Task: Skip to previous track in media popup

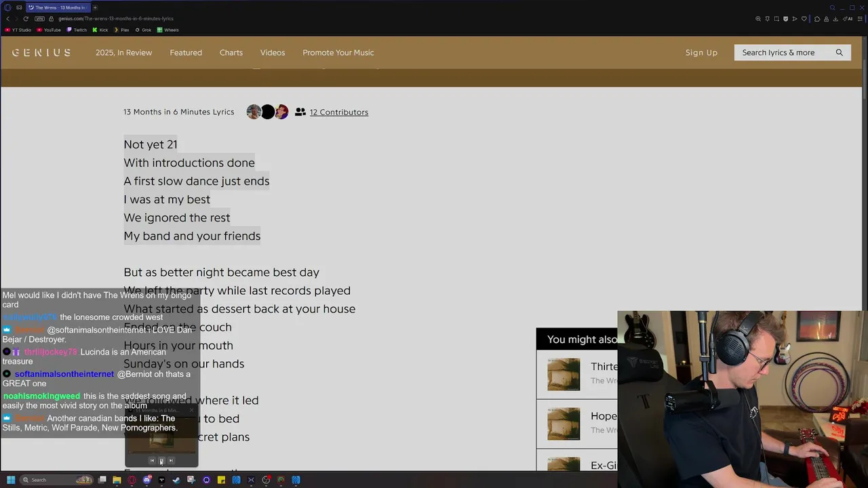Action: pos(152,461)
